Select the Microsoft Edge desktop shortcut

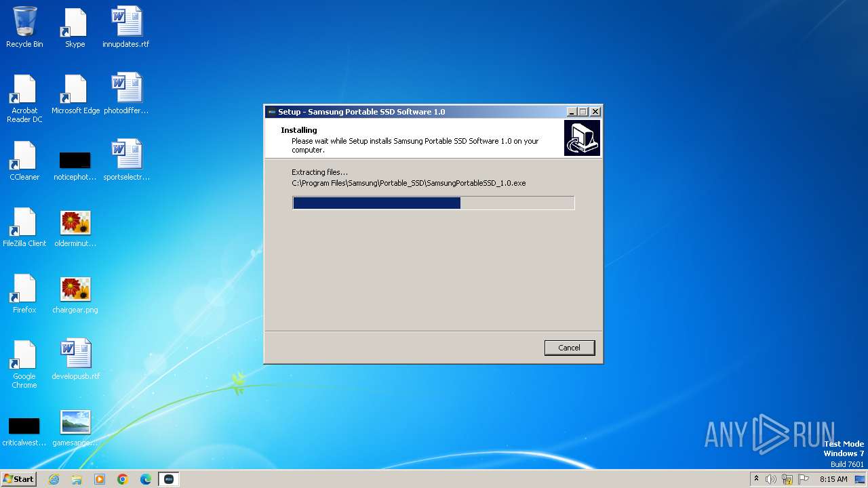pos(75,94)
